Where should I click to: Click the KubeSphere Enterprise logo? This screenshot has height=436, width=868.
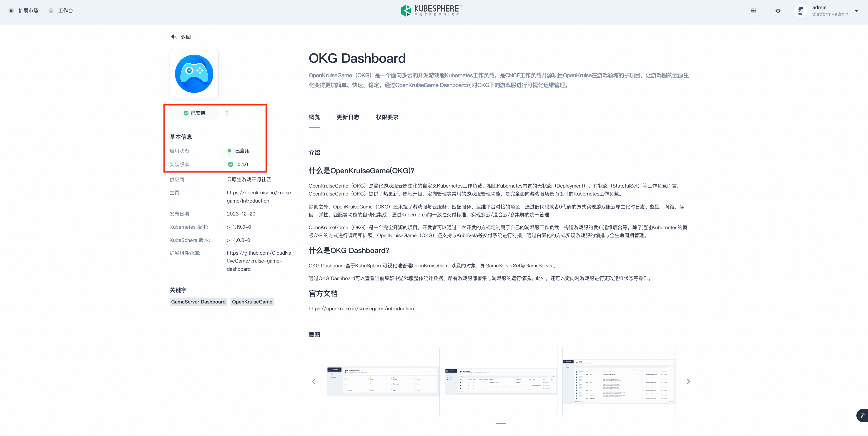click(431, 11)
